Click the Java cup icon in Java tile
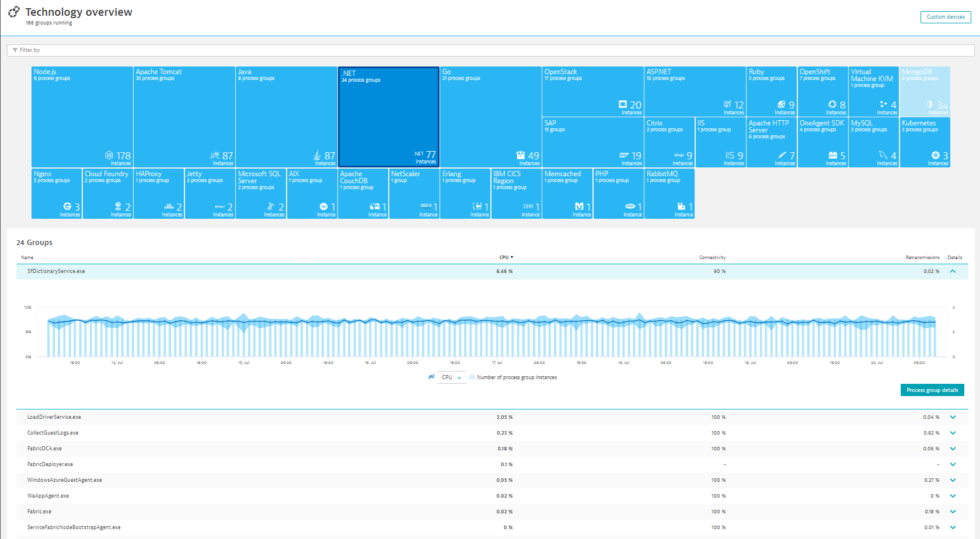The height and width of the screenshot is (539, 980). (x=318, y=155)
